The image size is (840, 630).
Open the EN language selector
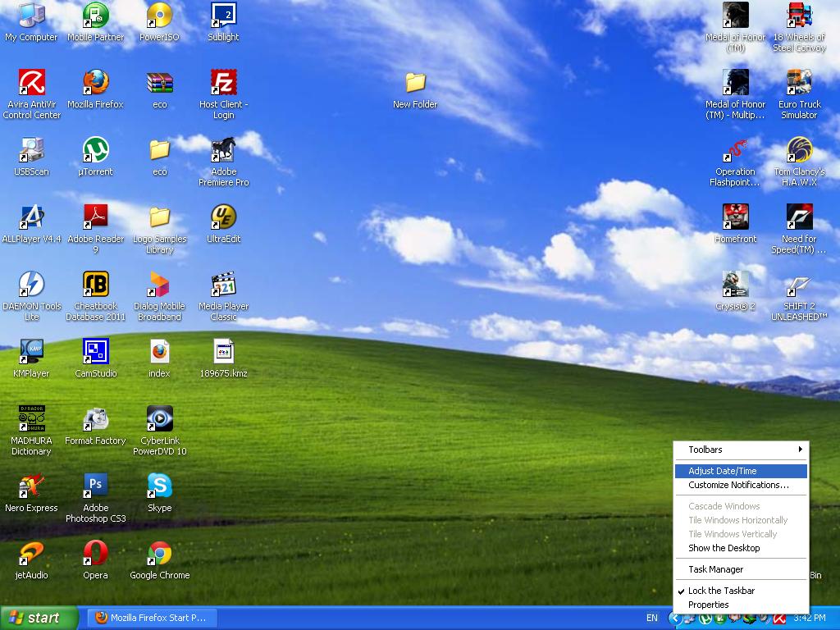point(652,618)
